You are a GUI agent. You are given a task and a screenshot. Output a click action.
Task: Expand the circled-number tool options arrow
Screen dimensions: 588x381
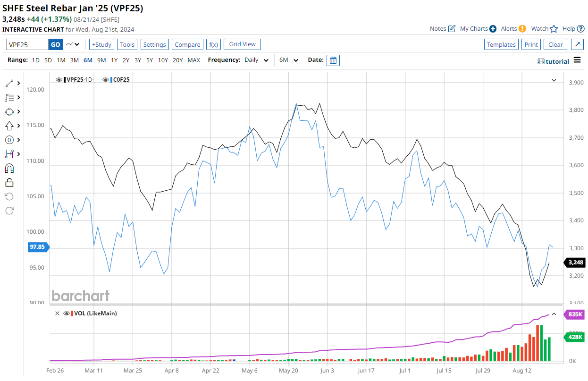tap(18, 140)
